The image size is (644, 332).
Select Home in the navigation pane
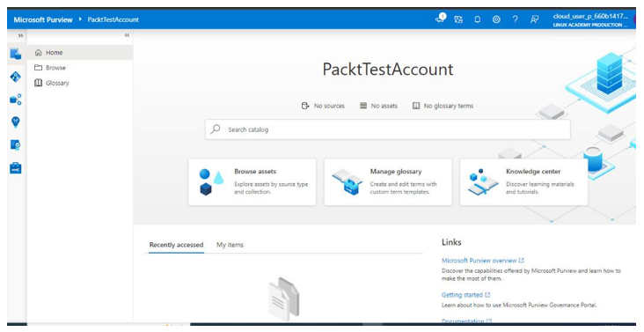80,53
